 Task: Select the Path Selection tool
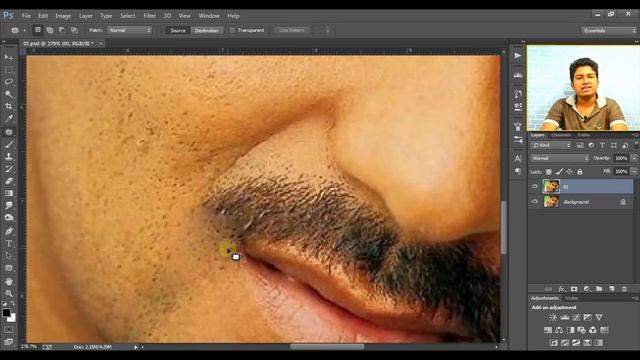(9, 256)
